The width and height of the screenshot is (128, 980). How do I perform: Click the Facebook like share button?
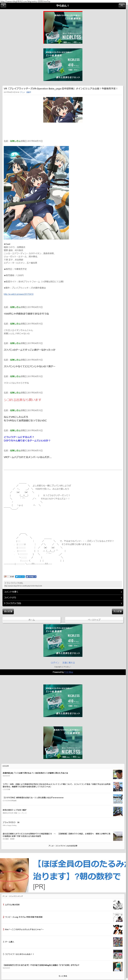(x=31, y=577)
